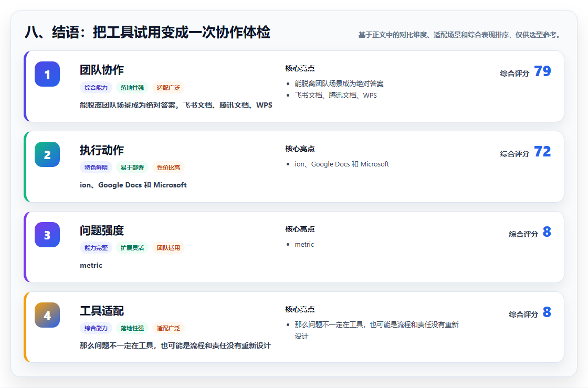This screenshot has width=588, height=388.
Task: Click the 性价比高 tag
Action: click(x=169, y=167)
